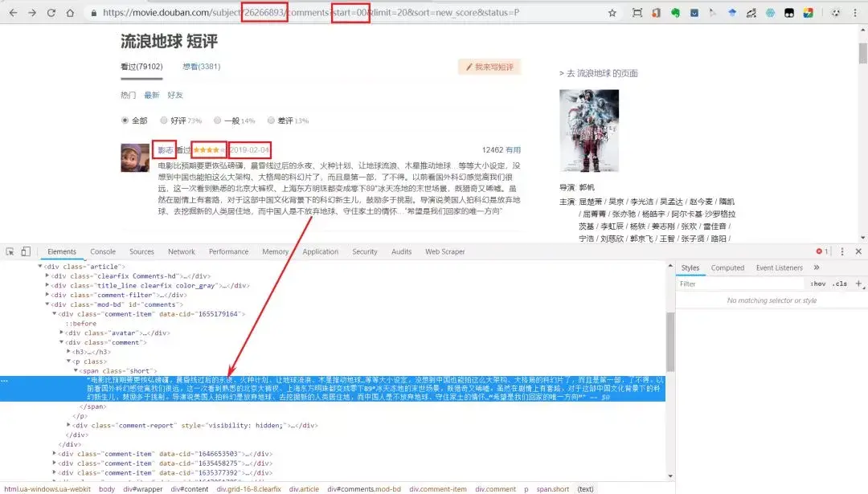Image resolution: width=868 pixels, height=494 pixels.
Task: Activate DevTools inspect element tool
Action: click(10, 251)
